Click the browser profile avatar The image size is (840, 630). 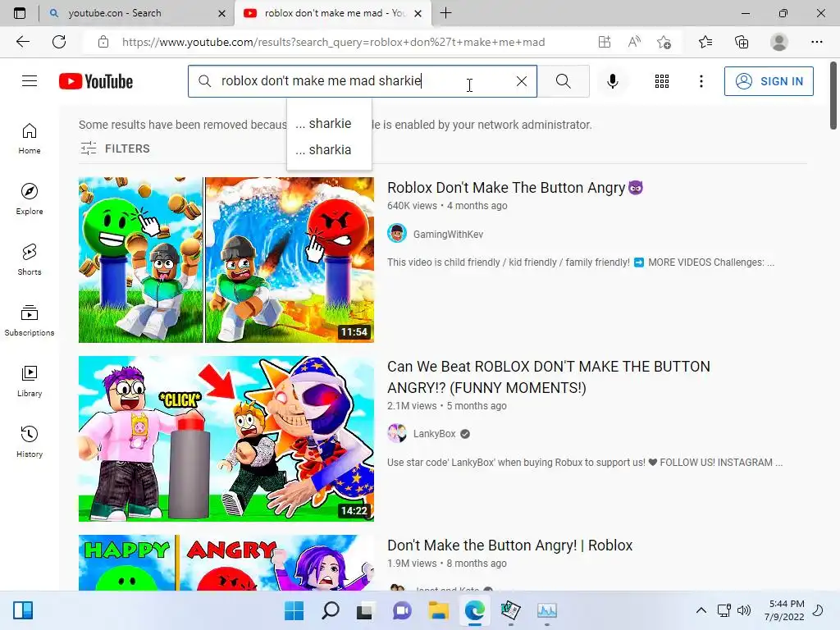[778, 42]
